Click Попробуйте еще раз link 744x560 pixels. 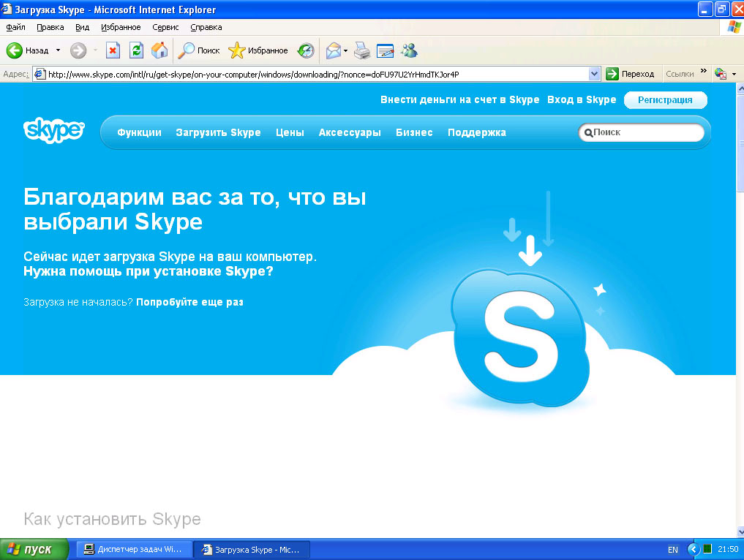click(189, 302)
